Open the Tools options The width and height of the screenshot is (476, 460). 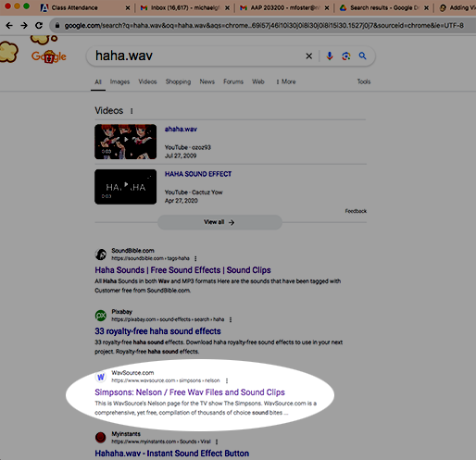(364, 81)
